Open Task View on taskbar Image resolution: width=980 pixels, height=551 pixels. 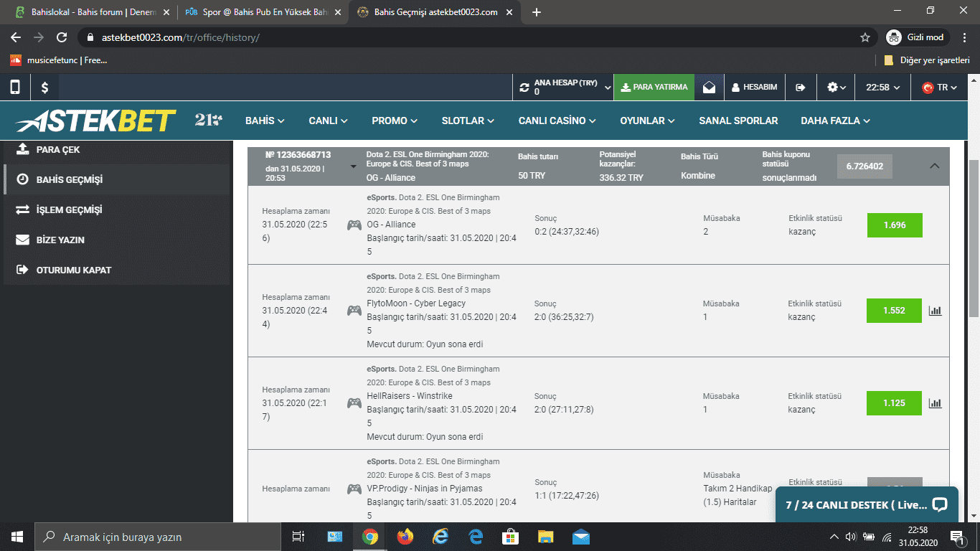(x=299, y=537)
